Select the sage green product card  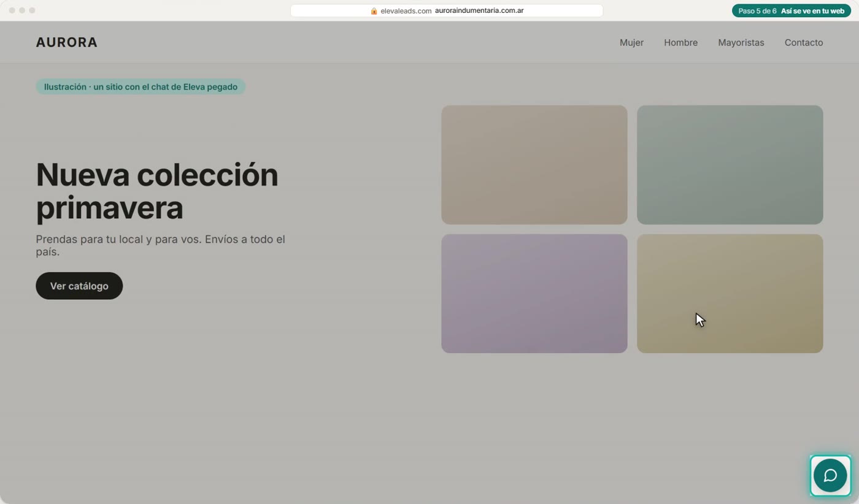point(730,165)
